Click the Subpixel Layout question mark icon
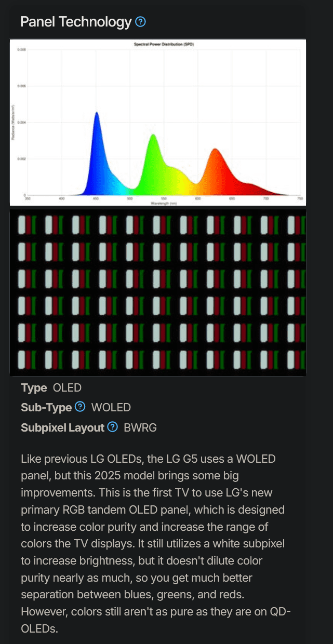Viewport: 333px width, 644px height. (113, 427)
